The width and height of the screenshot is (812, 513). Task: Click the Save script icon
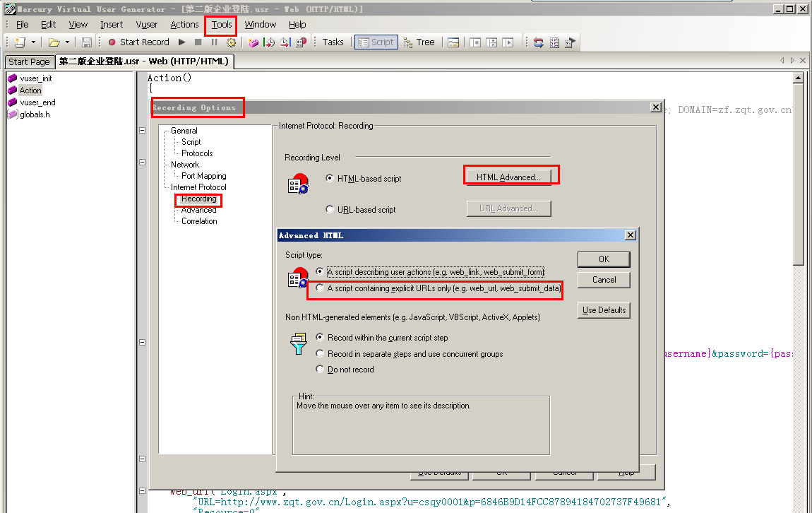pyautogui.click(x=86, y=42)
